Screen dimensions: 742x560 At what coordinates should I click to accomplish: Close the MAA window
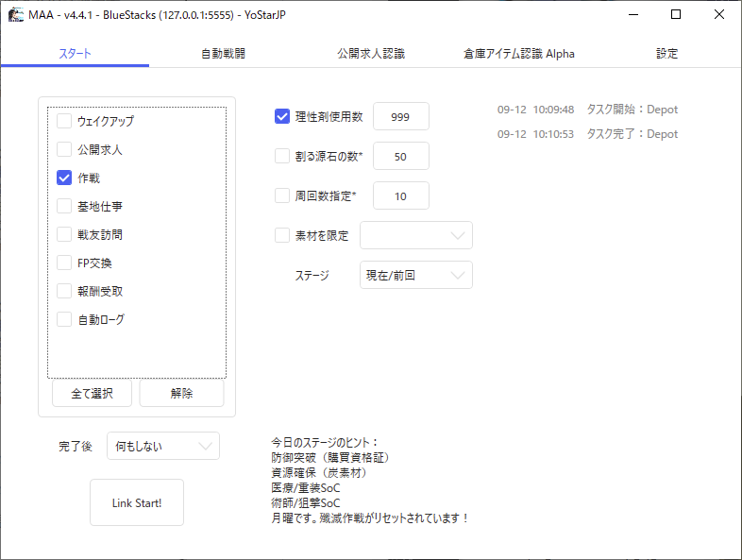tap(719, 15)
